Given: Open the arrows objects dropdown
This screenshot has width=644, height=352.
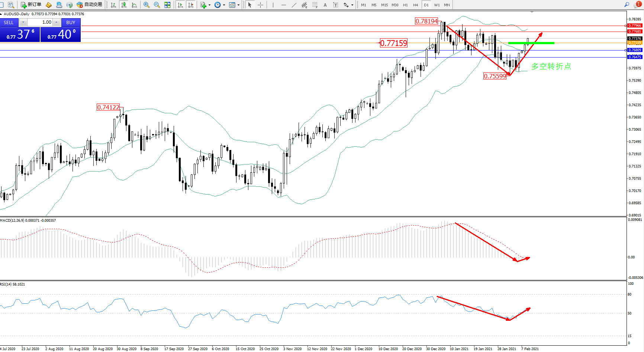Looking at the screenshot, I should point(352,5).
